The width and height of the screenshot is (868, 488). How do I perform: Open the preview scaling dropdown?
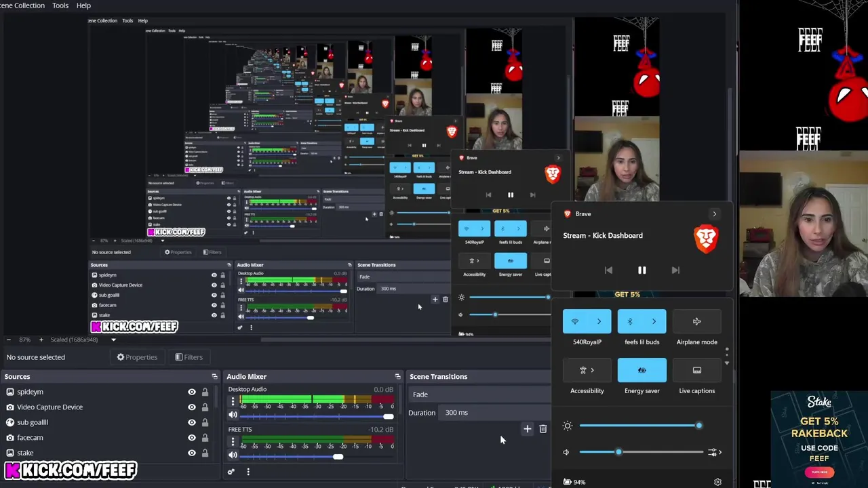point(113,340)
